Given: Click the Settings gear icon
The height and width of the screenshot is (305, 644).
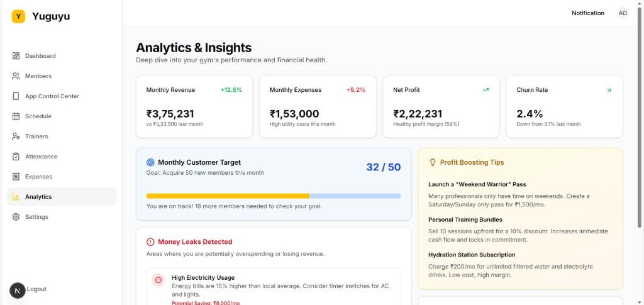Looking at the screenshot, I should pyautogui.click(x=16, y=217).
